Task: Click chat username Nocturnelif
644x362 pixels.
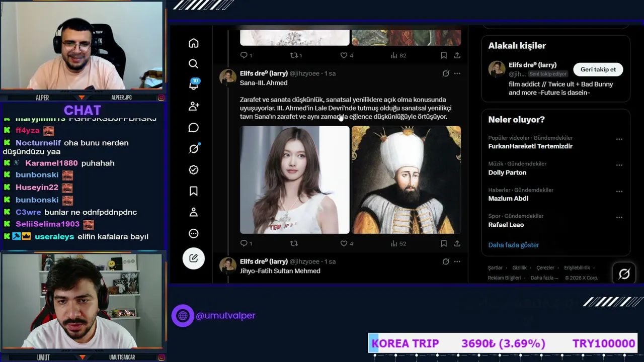Action: click(x=38, y=143)
